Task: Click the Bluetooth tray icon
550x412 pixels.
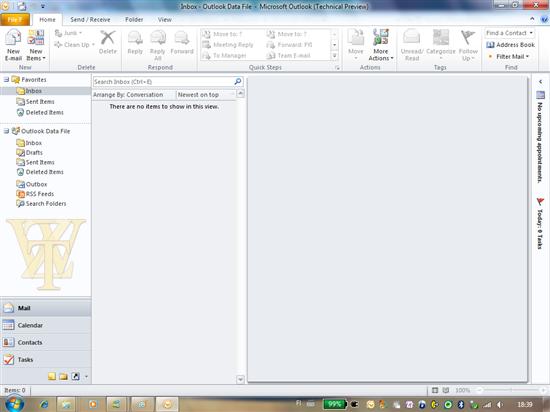Action: tap(461, 405)
